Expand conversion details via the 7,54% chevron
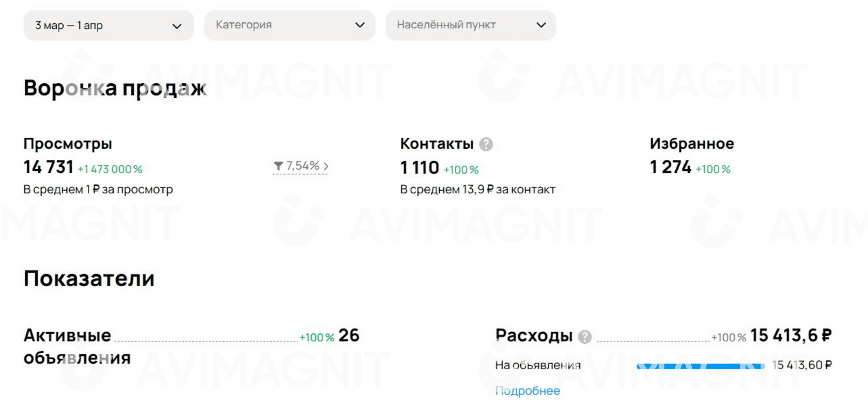The height and width of the screenshot is (409, 868). click(325, 166)
